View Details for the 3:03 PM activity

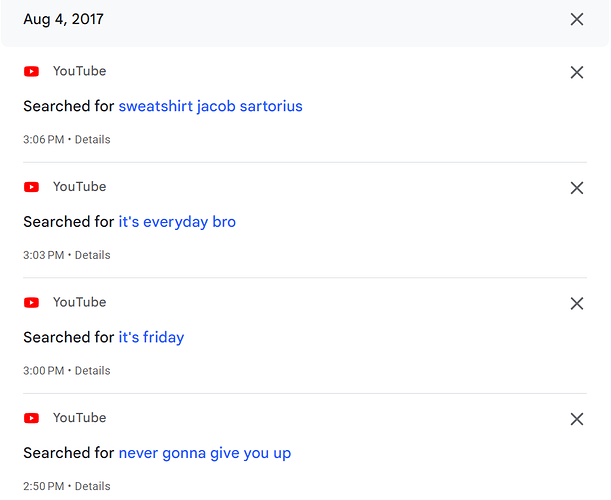(x=92, y=255)
